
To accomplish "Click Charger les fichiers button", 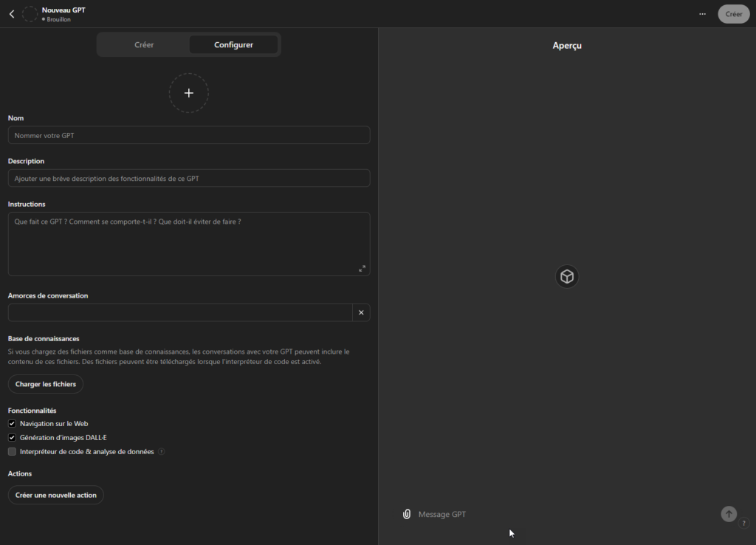I will [x=46, y=384].
